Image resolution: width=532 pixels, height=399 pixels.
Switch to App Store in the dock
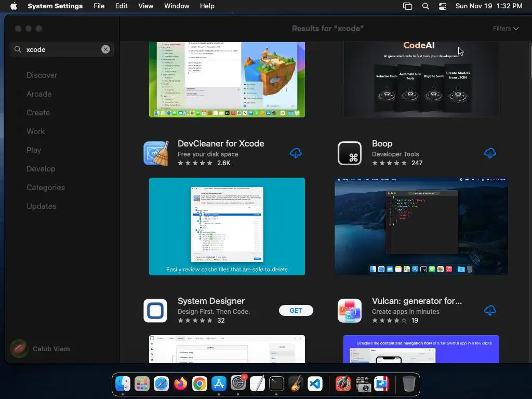click(x=219, y=384)
